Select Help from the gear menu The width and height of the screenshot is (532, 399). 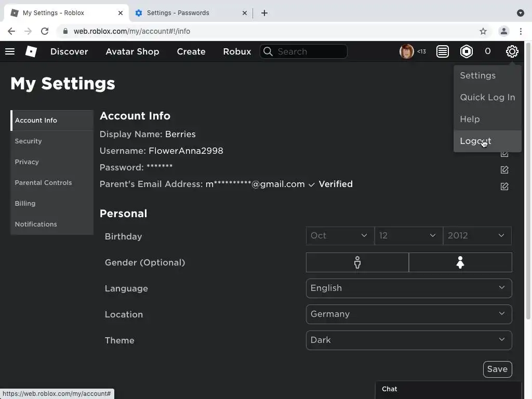(x=487, y=119)
